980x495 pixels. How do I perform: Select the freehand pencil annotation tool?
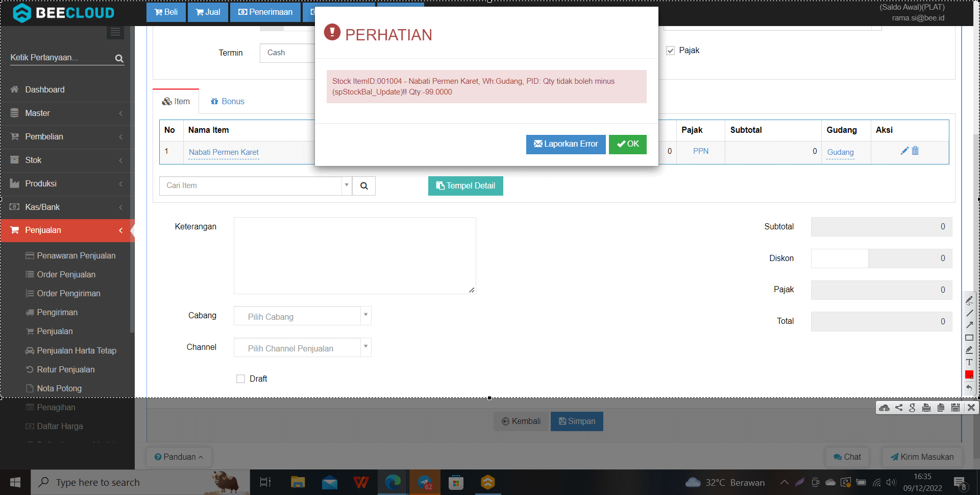(969, 300)
